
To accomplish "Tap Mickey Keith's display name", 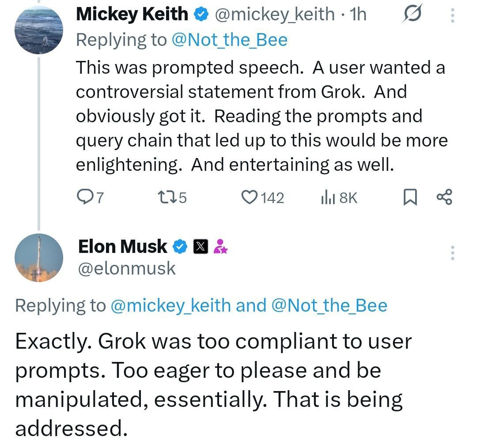I will coord(132,14).
